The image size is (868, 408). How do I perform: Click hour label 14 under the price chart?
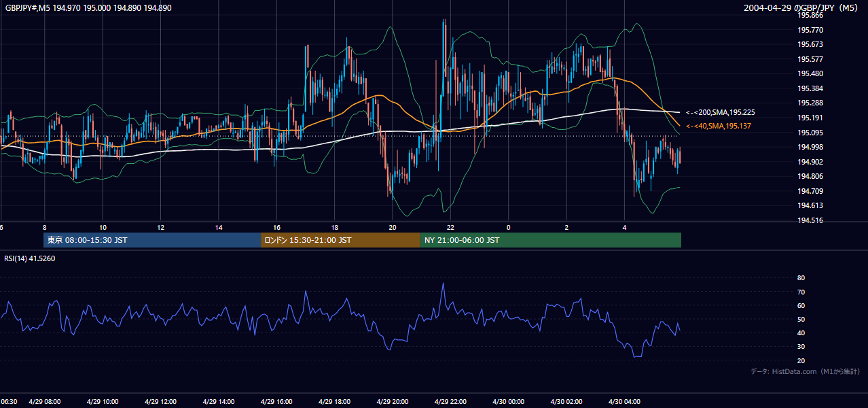219,227
